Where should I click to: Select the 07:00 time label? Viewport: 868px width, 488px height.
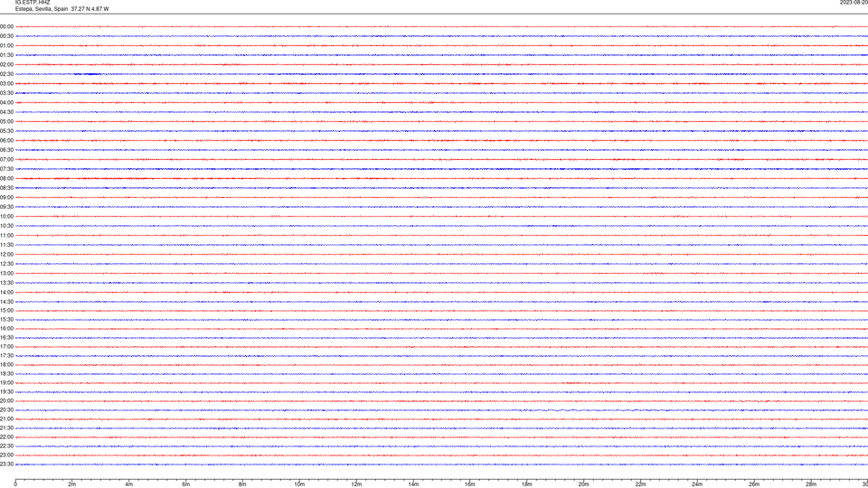pos(6,159)
